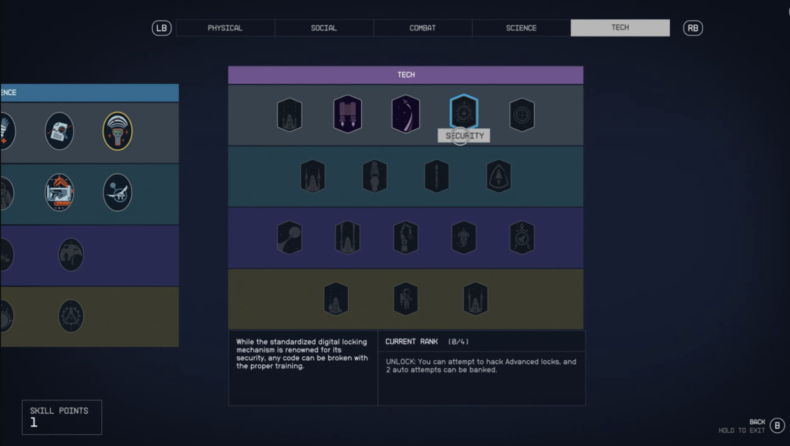Switch to the Physical tab

tap(225, 28)
